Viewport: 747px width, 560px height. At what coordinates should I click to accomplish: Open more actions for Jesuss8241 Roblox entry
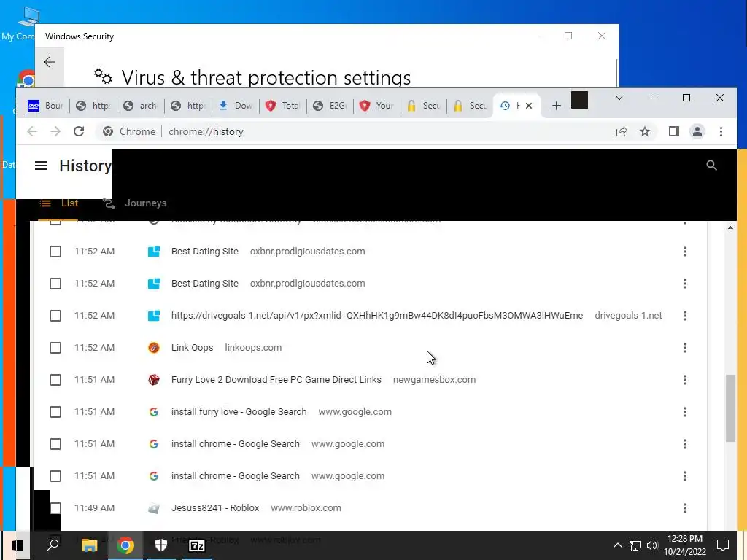pyautogui.click(x=684, y=508)
